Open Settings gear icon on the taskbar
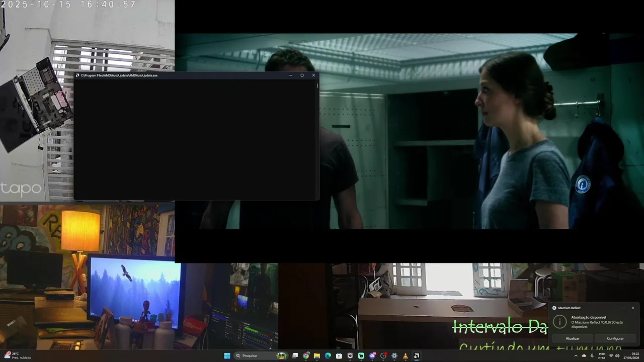 [x=394, y=356]
